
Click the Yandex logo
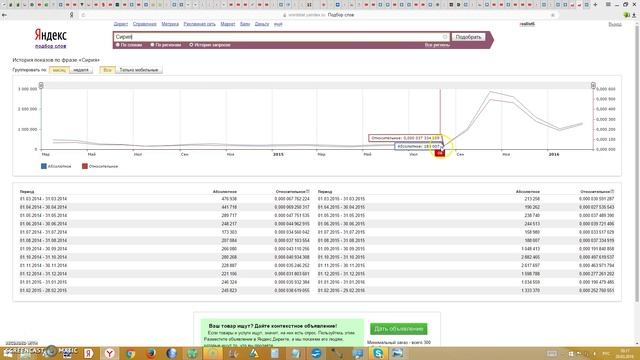pyautogui.click(x=51, y=35)
